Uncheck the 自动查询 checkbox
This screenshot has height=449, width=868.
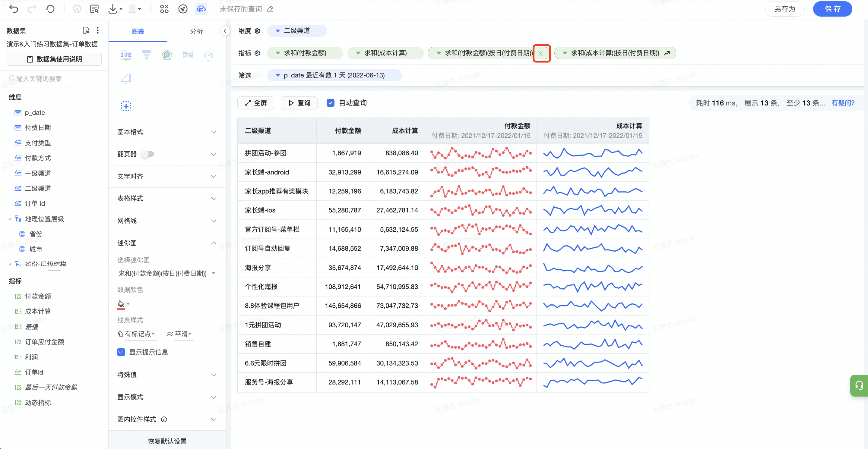(331, 103)
